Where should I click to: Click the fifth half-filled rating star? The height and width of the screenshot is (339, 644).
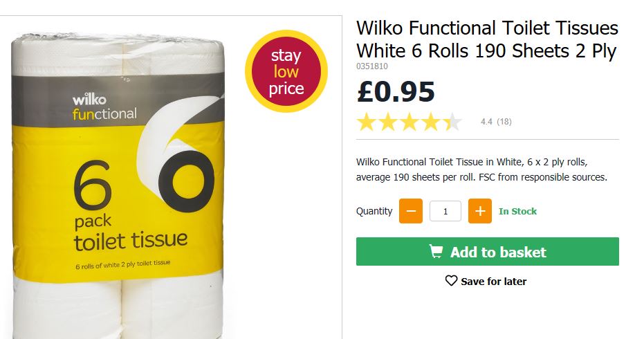pos(452,122)
